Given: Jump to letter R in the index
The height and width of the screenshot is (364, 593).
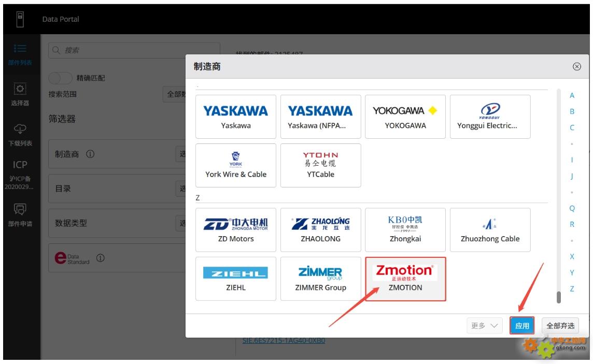Looking at the screenshot, I should pyautogui.click(x=572, y=224).
